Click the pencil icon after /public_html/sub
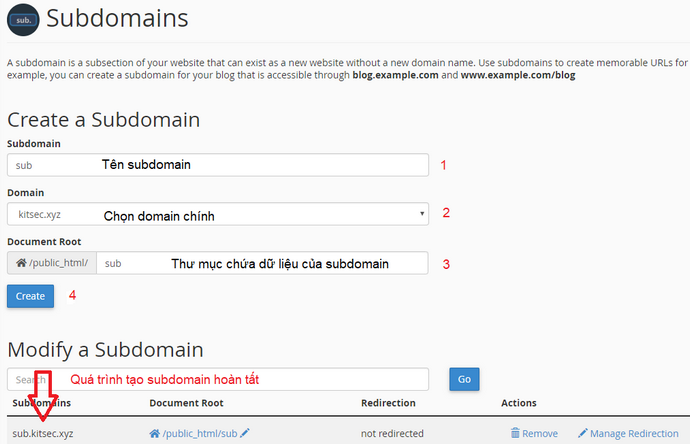 [245, 433]
